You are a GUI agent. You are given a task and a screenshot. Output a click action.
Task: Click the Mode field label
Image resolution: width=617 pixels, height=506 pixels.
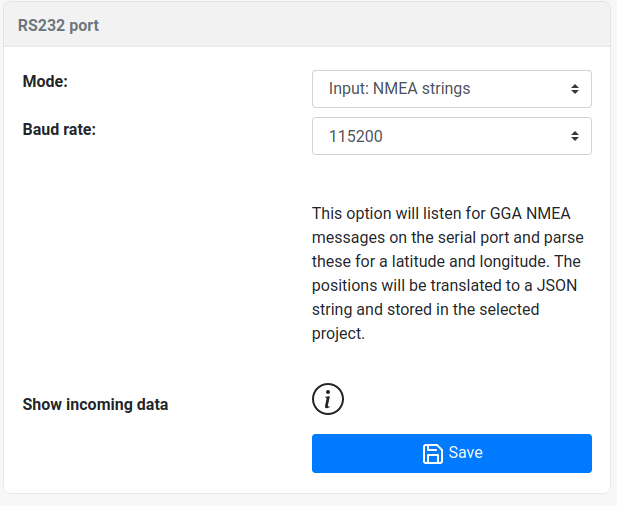pos(45,81)
